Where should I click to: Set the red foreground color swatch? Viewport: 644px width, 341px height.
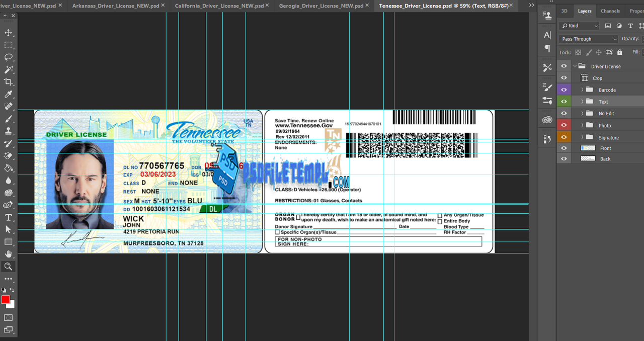pyautogui.click(x=6, y=300)
